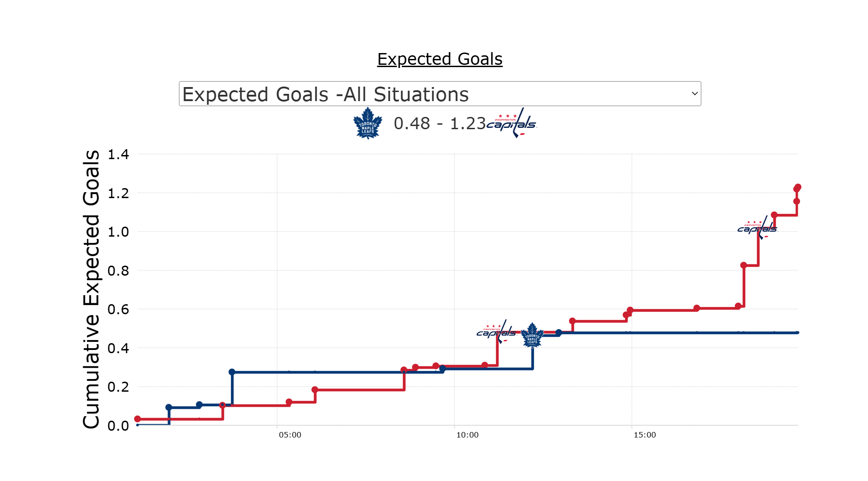The width and height of the screenshot is (868, 481).
Task: Click the 05:00 time axis label
Action: 290,435
